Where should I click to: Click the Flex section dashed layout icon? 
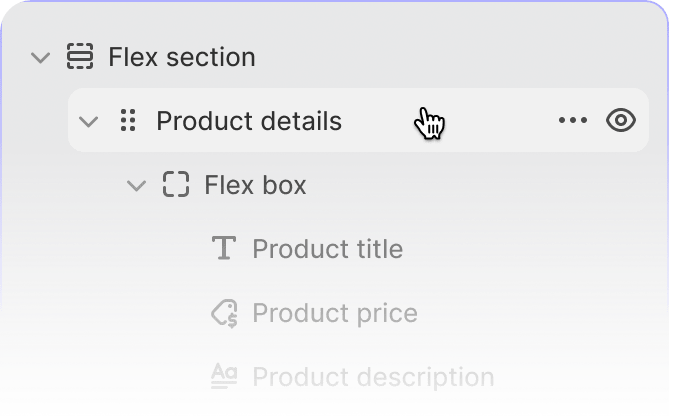tap(80, 56)
